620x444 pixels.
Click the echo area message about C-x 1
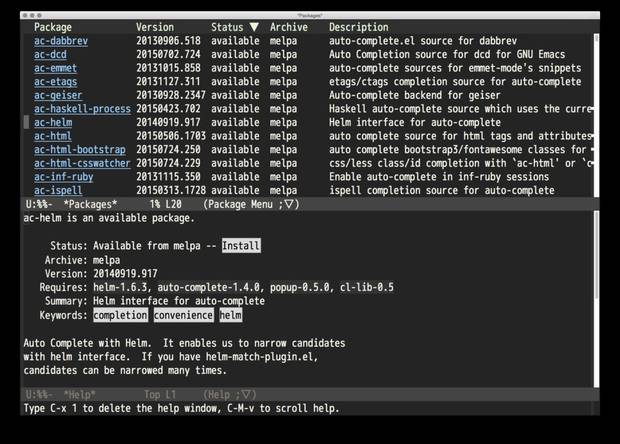(x=181, y=408)
